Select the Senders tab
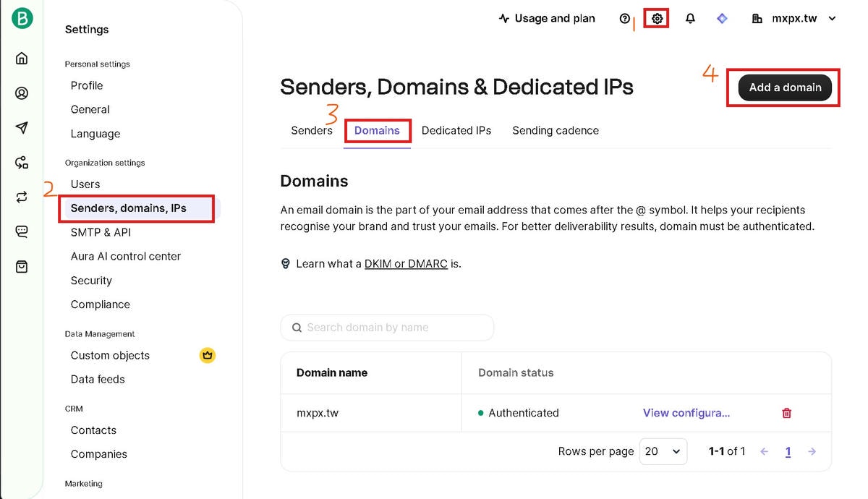The width and height of the screenshot is (868, 499). coord(312,131)
